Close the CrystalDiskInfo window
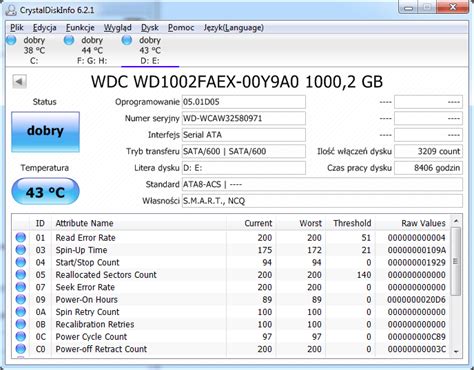The height and width of the screenshot is (370, 474). tap(453, 7)
